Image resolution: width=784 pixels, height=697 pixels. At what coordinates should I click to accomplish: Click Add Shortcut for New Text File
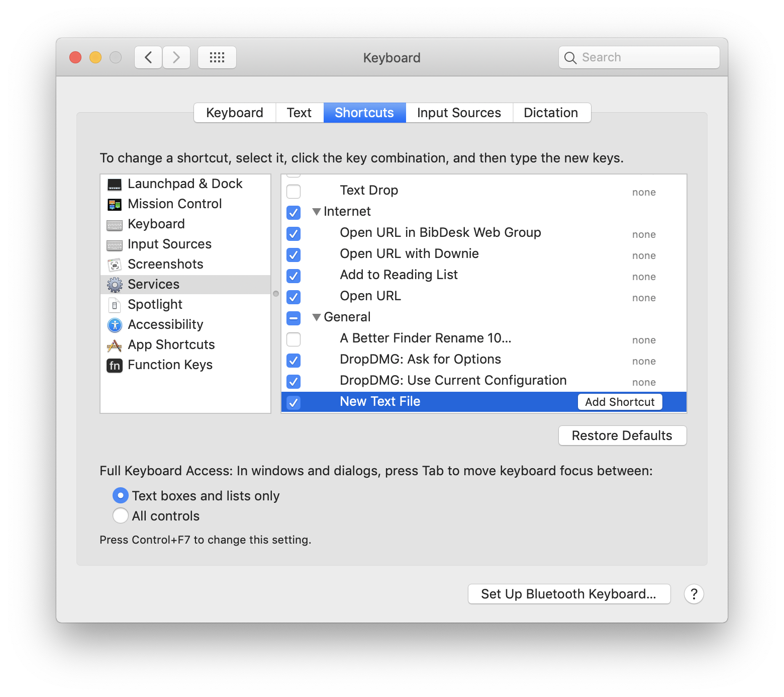(x=620, y=402)
